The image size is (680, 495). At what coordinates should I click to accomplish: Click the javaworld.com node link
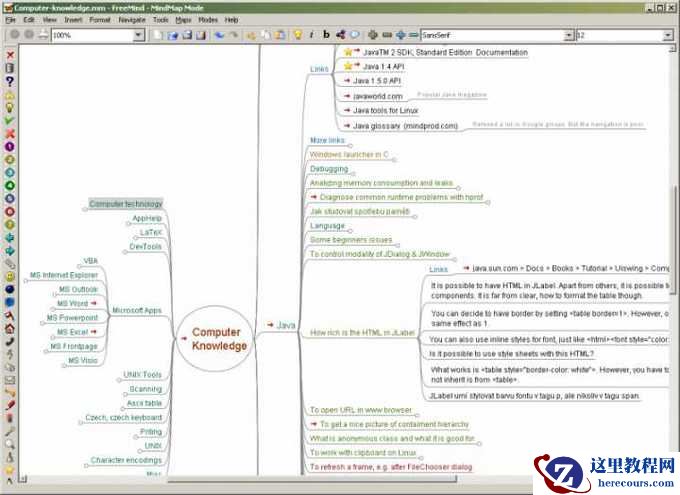coord(375,96)
